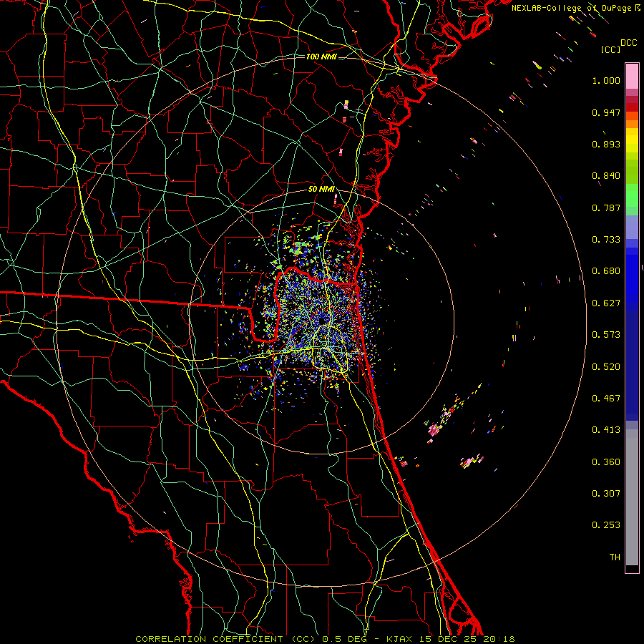Image resolution: width=644 pixels, height=644 pixels.
Task: Select the 0.840 scale value
Action: coord(606,176)
